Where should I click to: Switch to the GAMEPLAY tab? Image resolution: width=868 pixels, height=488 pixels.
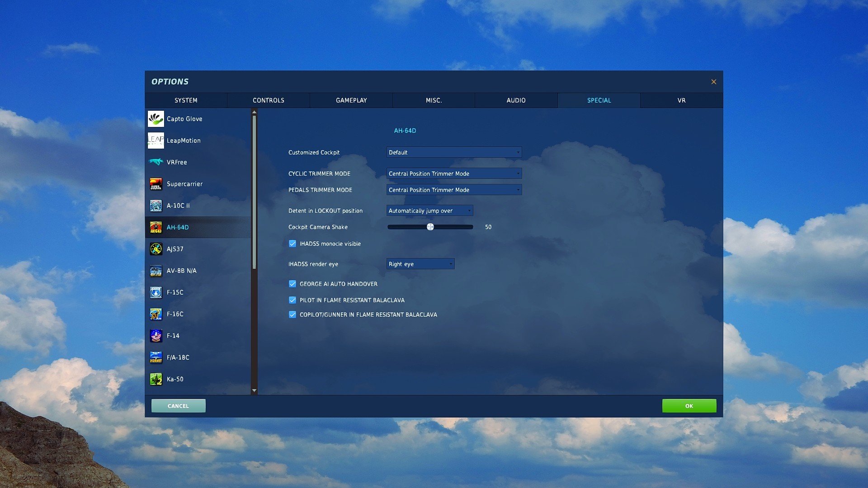(351, 100)
